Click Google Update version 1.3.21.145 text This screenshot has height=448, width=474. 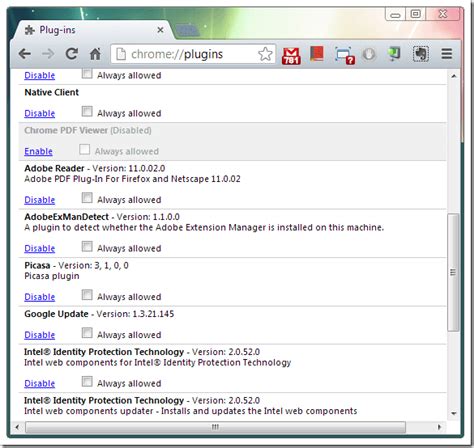(135, 314)
